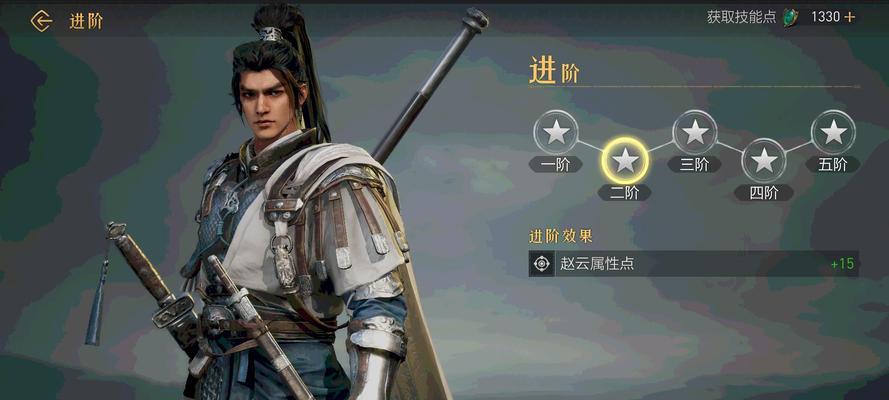Click the 进阶 title in top bar
The image size is (889, 400).
[x=86, y=21]
